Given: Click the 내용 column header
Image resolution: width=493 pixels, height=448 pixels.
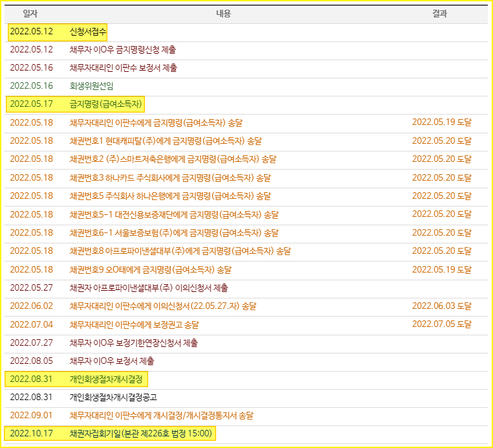Looking at the screenshot, I should pyautogui.click(x=224, y=14).
